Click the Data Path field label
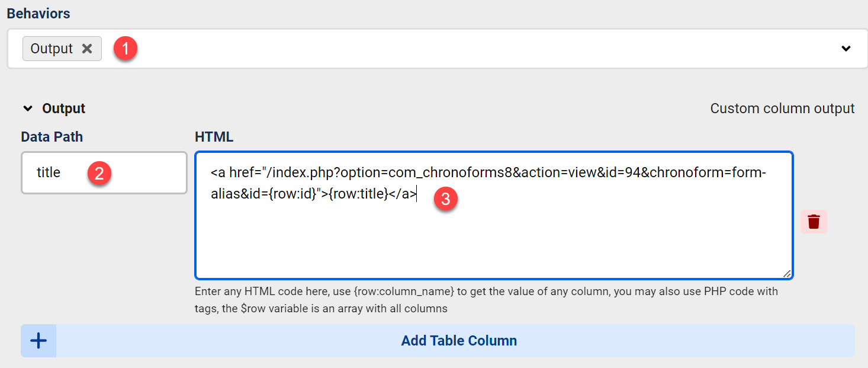Image resolution: width=868 pixels, height=368 pixels. 52,137
